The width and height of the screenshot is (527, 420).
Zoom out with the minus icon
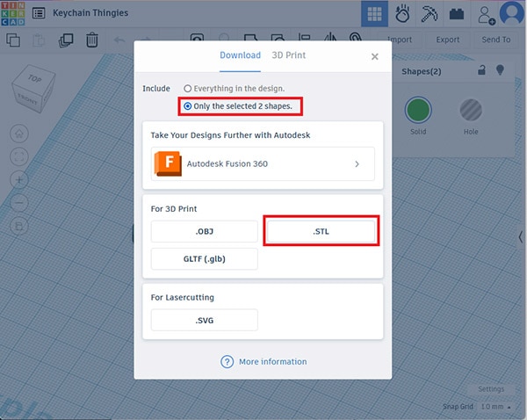pos(19,203)
